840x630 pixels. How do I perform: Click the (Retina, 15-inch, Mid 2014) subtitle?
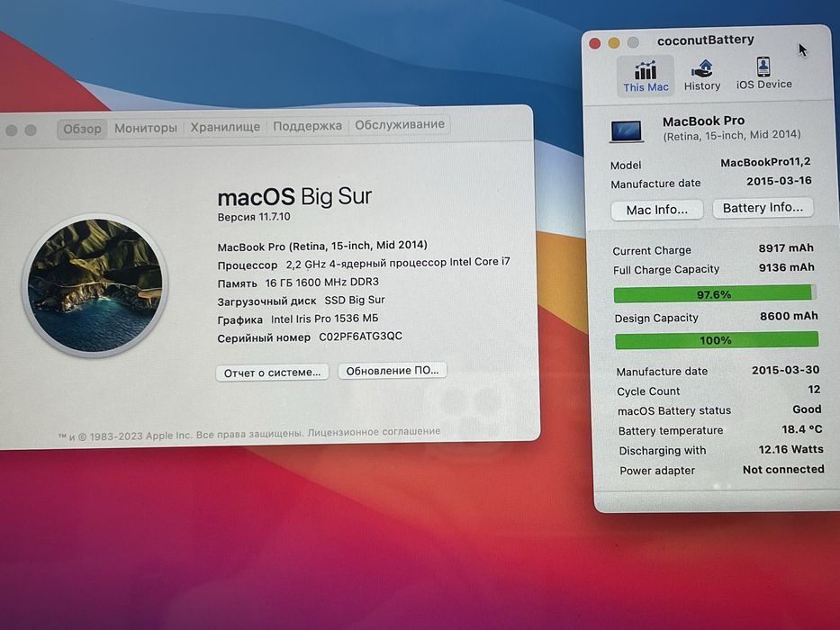click(x=732, y=136)
